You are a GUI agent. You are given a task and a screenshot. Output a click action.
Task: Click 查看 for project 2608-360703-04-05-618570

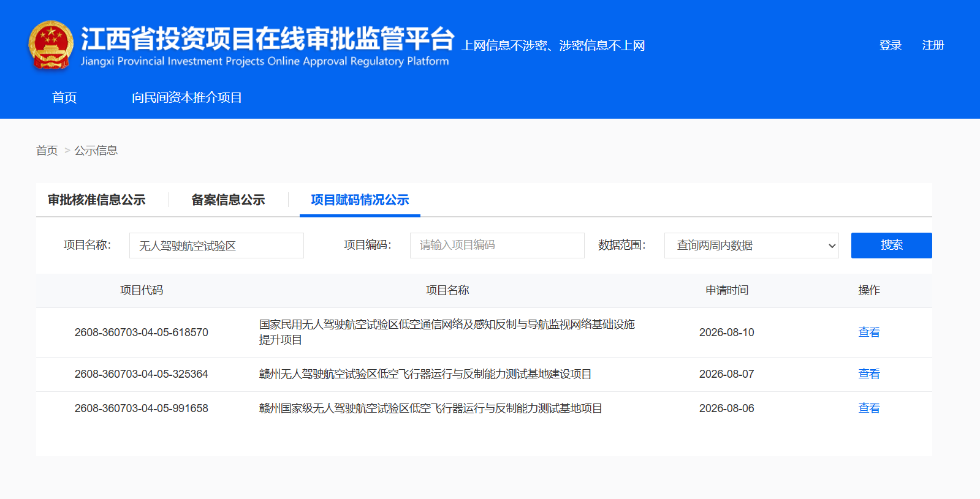(869, 332)
